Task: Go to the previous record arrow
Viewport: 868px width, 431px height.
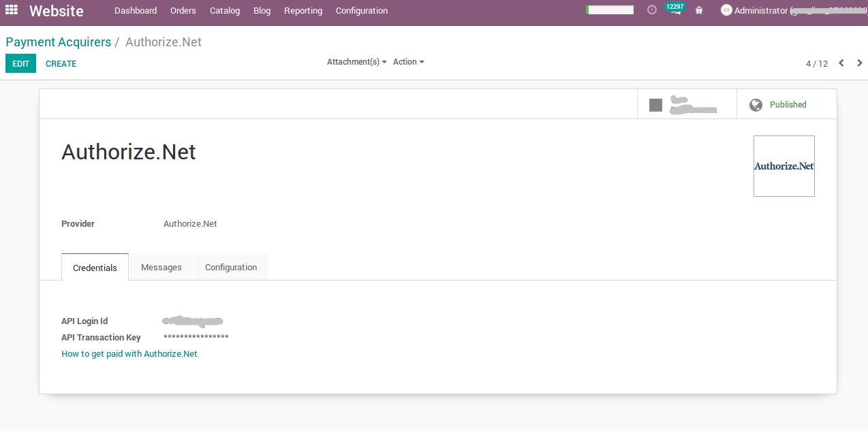Action: tap(841, 63)
